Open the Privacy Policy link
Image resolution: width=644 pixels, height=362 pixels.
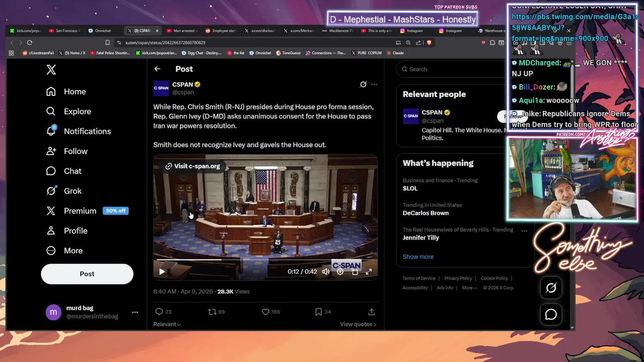(x=458, y=279)
